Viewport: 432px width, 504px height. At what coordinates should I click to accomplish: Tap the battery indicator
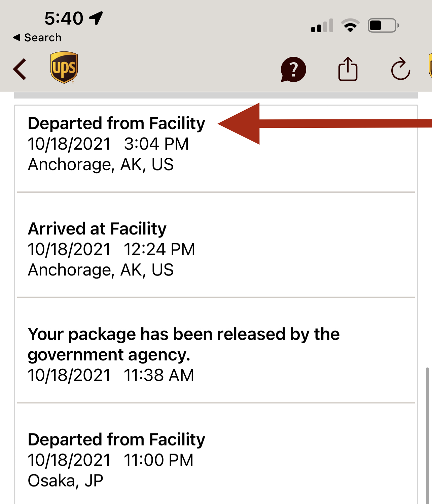(384, 25)
